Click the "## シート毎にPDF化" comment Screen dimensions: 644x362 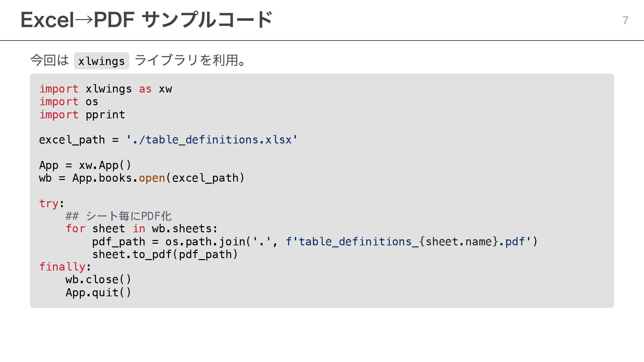[118, 216]
